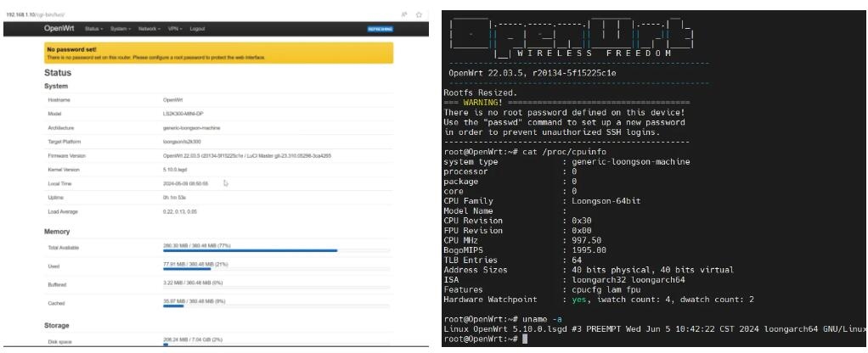The width and height of the screenshot is (868, 353).
Task: Click the System section heading
Action: [x=56, y=87]
